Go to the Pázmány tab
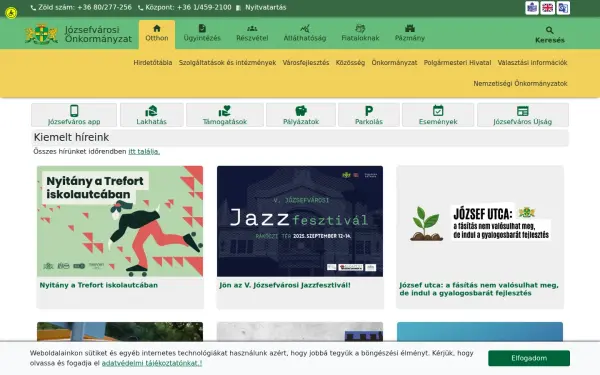This screenshot has height=375, width=600. coord(410,34)
